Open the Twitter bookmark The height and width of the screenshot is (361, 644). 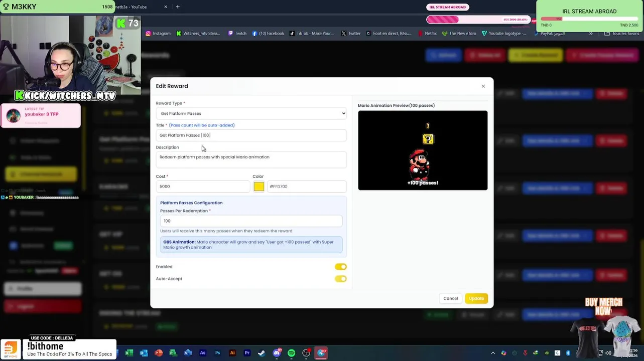coord(351,34)
